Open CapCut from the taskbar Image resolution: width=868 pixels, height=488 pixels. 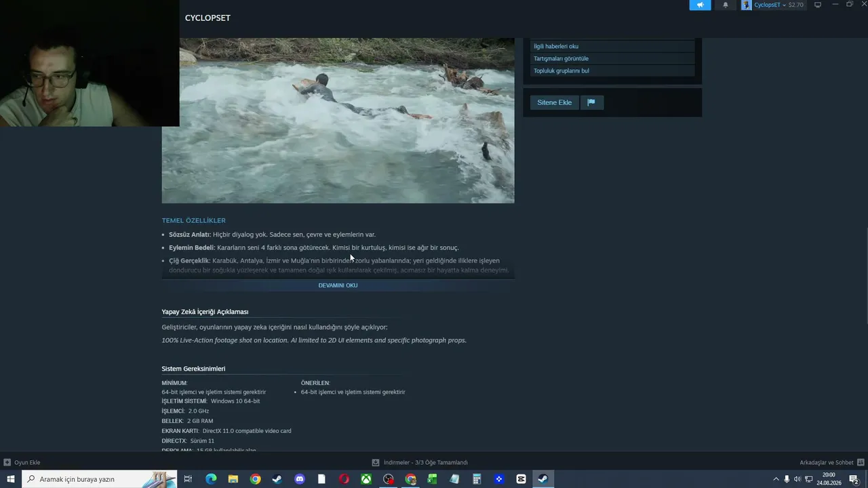coord(521,479)
